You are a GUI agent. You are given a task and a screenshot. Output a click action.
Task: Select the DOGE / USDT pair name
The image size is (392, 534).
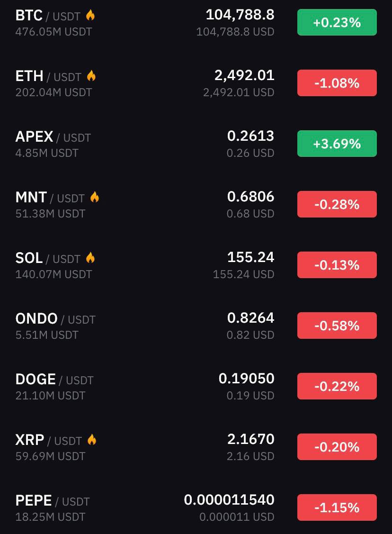[x=54, y=380]
